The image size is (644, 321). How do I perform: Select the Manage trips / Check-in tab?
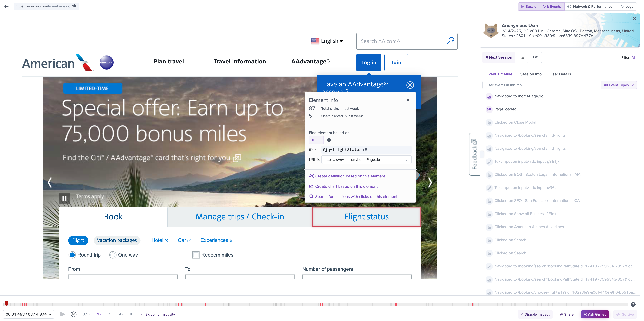click(x=240, y=217)
